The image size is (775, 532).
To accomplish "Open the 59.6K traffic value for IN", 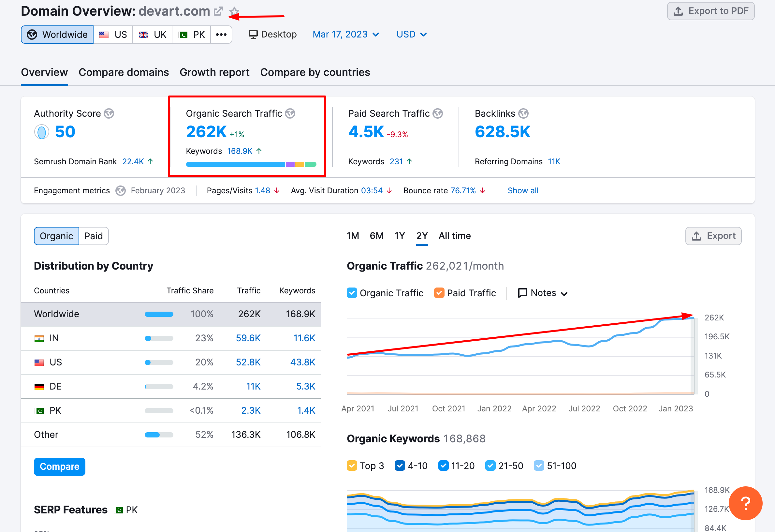I will point(248,339).
